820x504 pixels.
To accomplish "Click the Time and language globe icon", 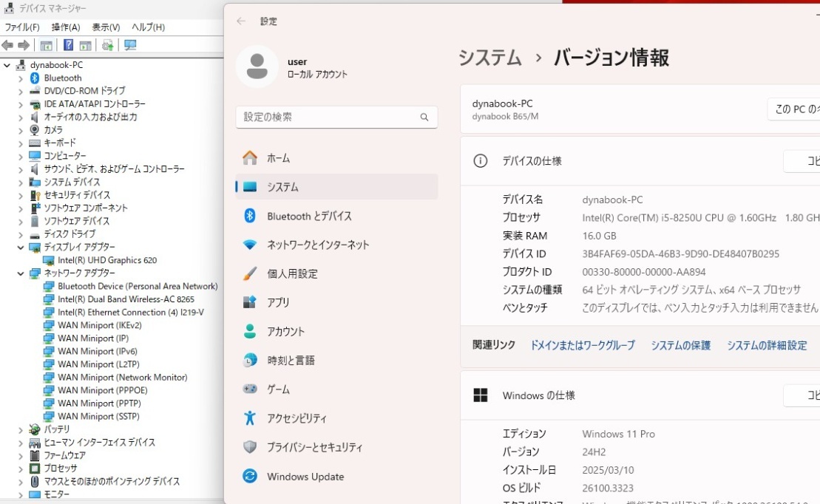I will tap(250, 360).
